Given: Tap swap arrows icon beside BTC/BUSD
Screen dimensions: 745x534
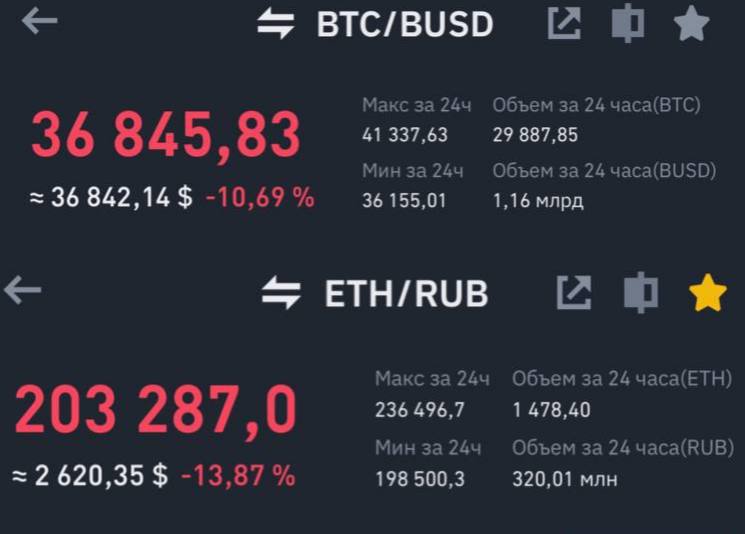Looking at the screenshot, I should pos(276,24).
